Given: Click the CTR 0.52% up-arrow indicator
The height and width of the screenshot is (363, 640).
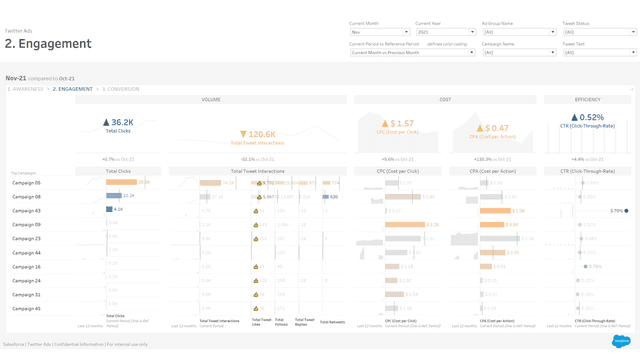Looking at the screenshot, I should point(574,117).
